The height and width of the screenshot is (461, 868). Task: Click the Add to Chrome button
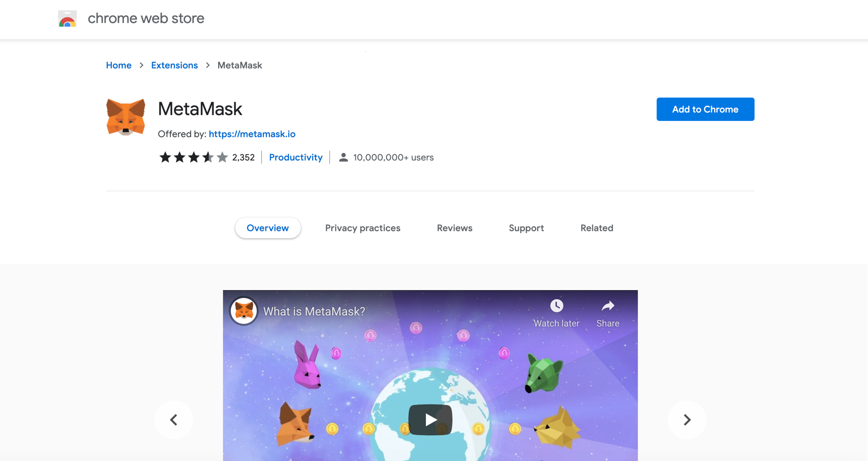pos(705,109)
